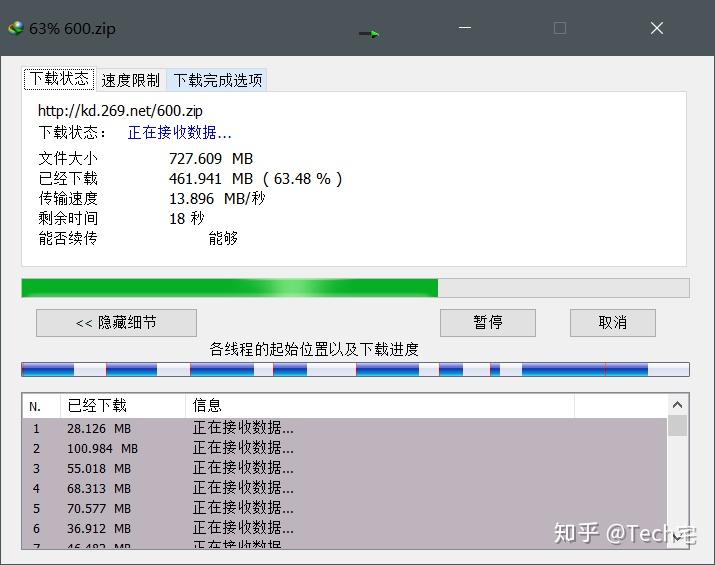Click the blue thread segments progress bar
Viewport: 715px width, 565px height.
point(355,369)
